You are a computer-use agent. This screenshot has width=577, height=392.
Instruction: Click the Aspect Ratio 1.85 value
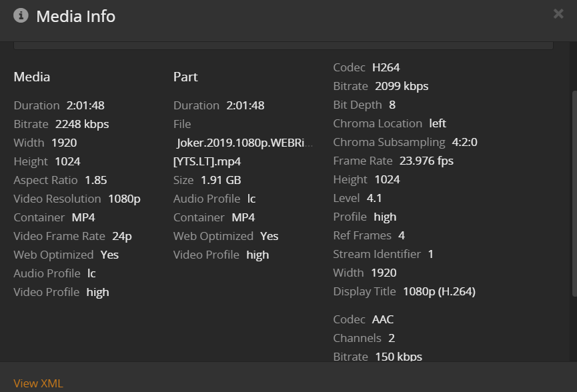point(96,180)
